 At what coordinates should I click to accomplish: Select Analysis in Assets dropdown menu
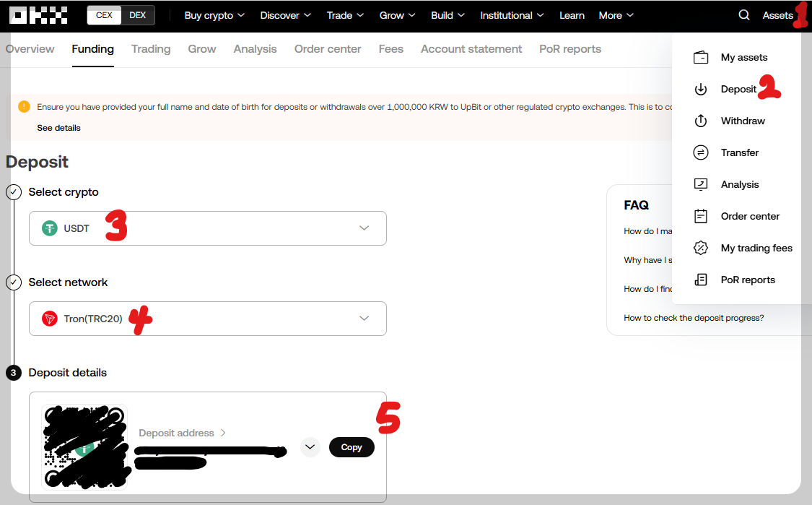[x=740, y=184]
